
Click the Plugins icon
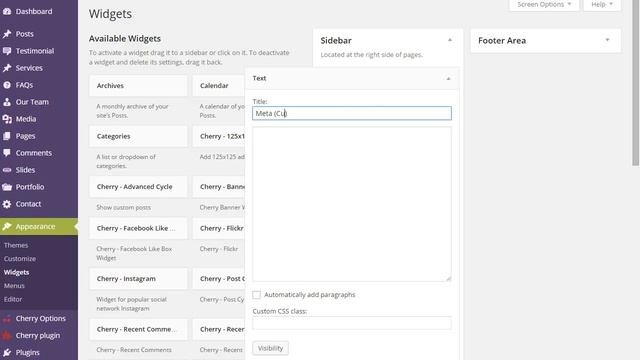(x=7, y=352)
